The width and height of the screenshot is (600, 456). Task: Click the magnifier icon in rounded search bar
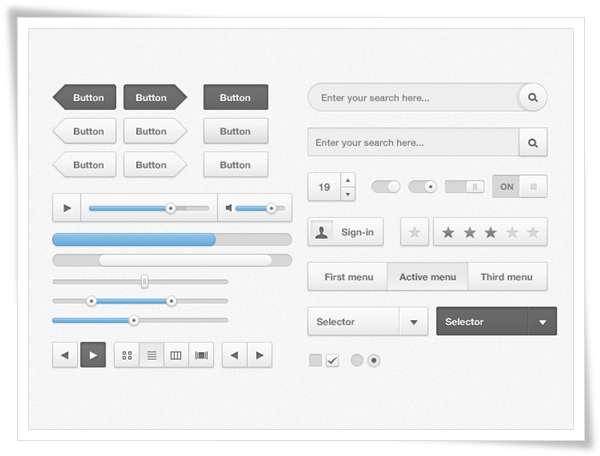(533, 98)
